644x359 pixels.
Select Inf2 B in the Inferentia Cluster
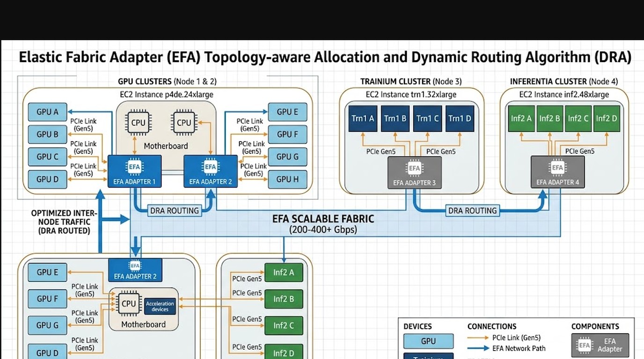549,119
